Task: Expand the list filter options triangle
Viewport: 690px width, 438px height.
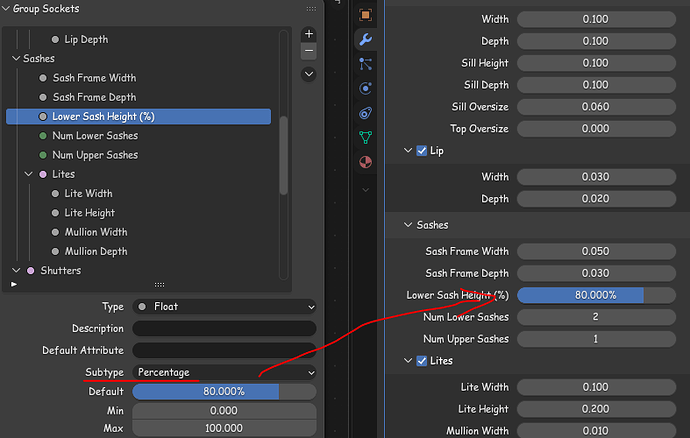Action: coord(14,284)
